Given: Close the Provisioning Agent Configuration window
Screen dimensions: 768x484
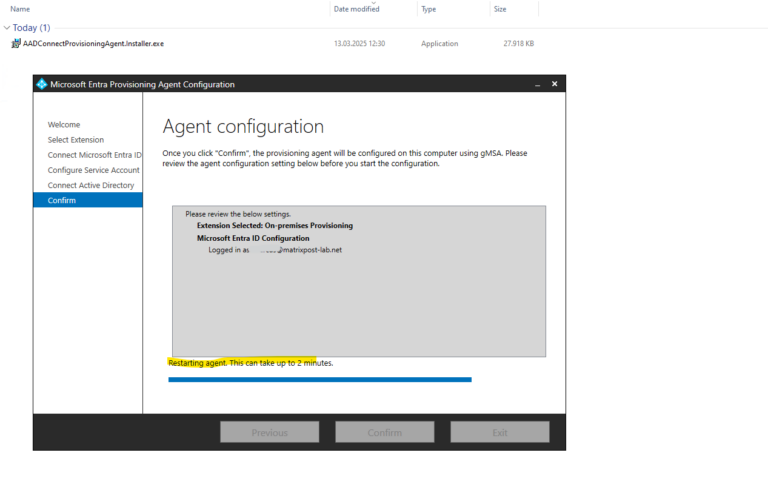Looking at the screenshot, I should pyautogui.click(x=554, y=84).
